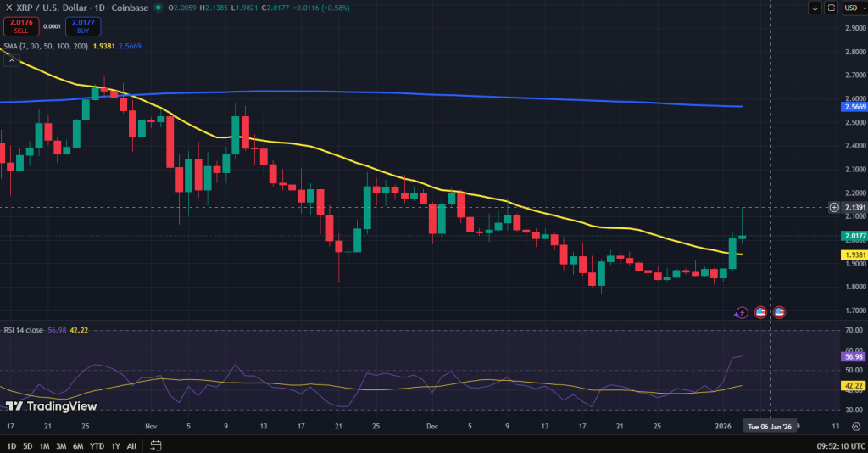The height and width of the screenshot is (453, 868).
Task: Select the 3M time range
Action: [x=61, y=446]
